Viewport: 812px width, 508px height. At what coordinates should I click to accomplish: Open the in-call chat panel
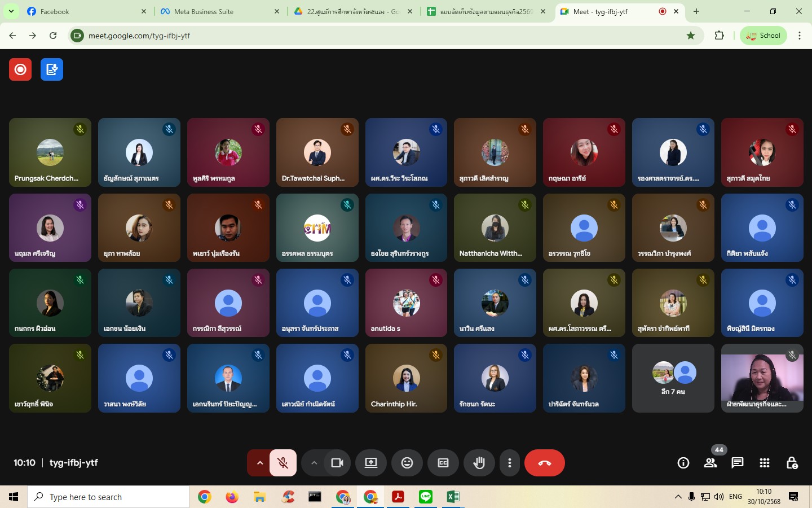(737, 463)
